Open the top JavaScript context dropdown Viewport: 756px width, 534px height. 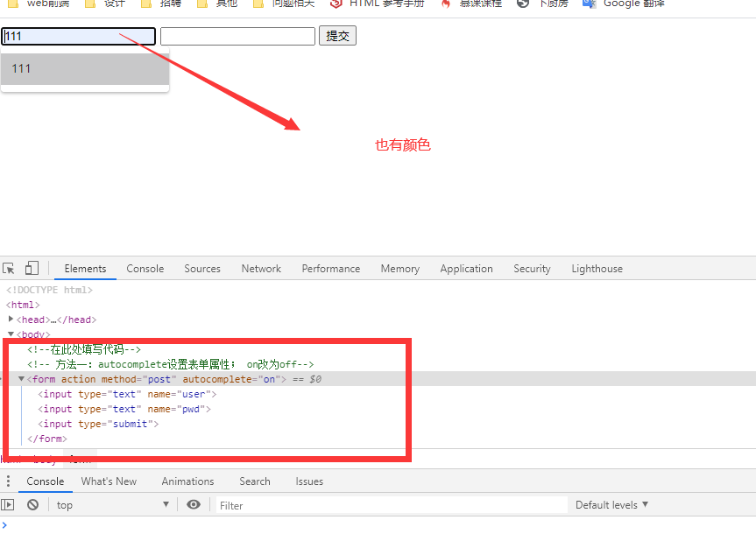click(112, 504)
